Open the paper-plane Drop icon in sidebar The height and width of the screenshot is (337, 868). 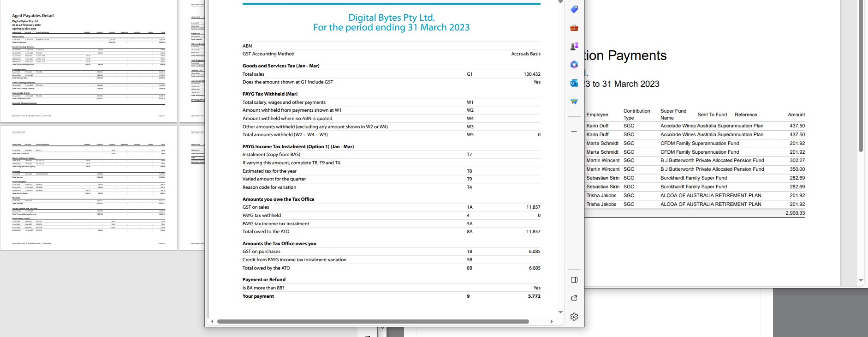coord(574,102)
